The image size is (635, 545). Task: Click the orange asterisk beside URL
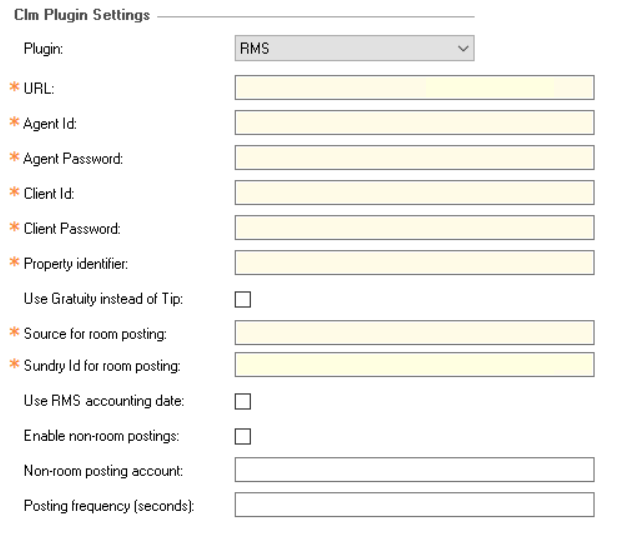(15, 86)
